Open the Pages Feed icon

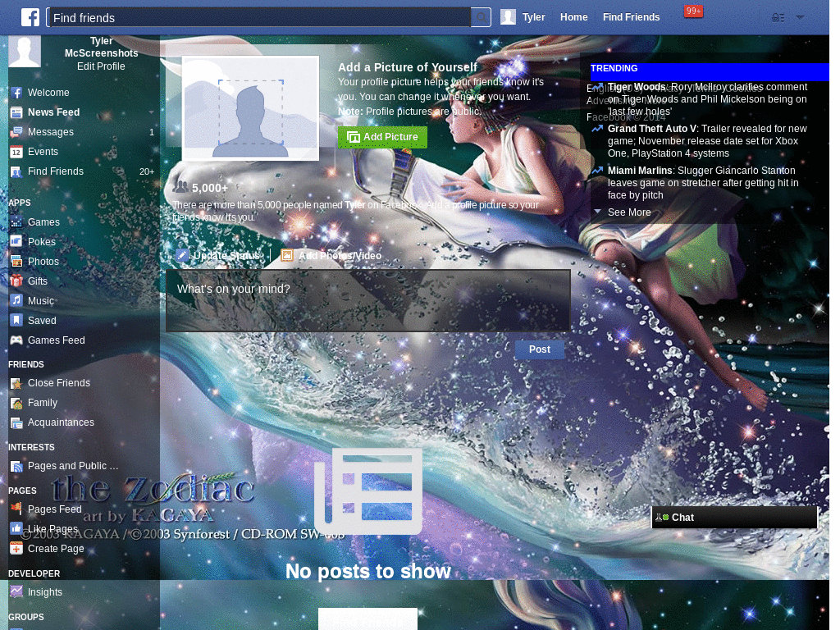click(16, 509)
